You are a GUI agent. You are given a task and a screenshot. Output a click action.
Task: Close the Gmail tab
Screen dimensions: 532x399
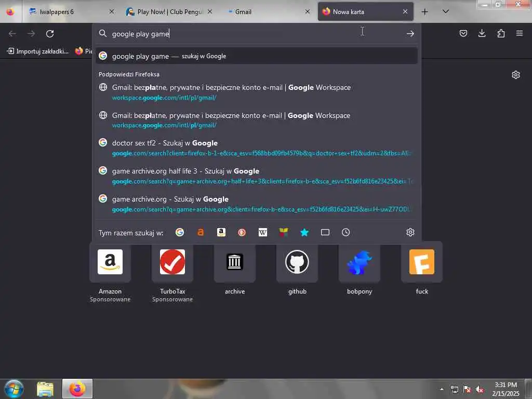click(x=308, y=12)
